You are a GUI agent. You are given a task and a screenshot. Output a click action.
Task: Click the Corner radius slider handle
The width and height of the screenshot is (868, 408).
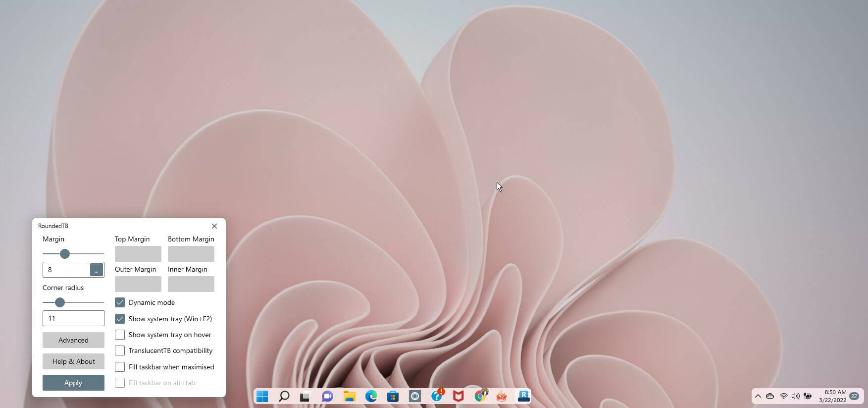tap(60, 302)
